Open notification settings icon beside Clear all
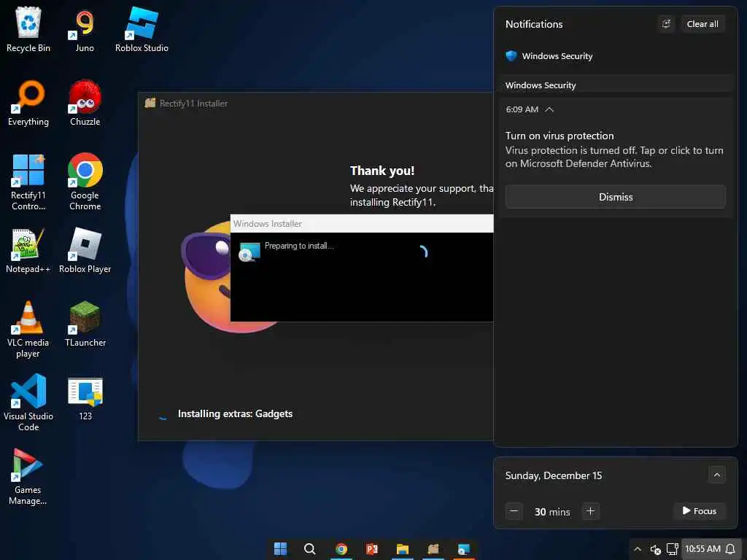The width and height of the screenshot is (747, 560). [666, 24]
